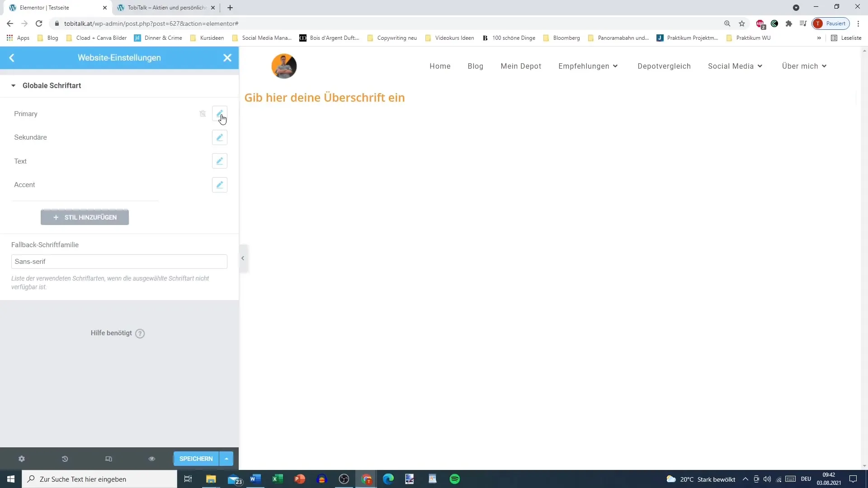868x488 pixels.
Task: Preview changes with eye icon
Action: click(x=152, y=459)
